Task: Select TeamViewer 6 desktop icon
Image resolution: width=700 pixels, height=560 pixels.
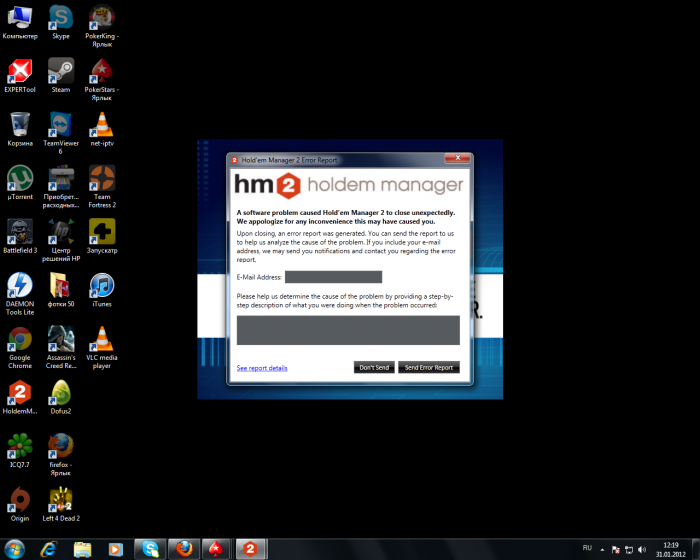Action: (x=61, y=133)
